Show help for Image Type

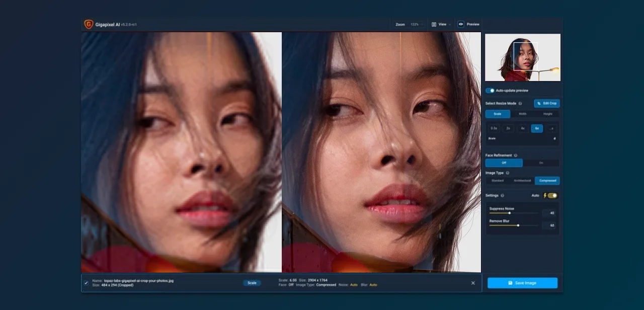[507, 173]
